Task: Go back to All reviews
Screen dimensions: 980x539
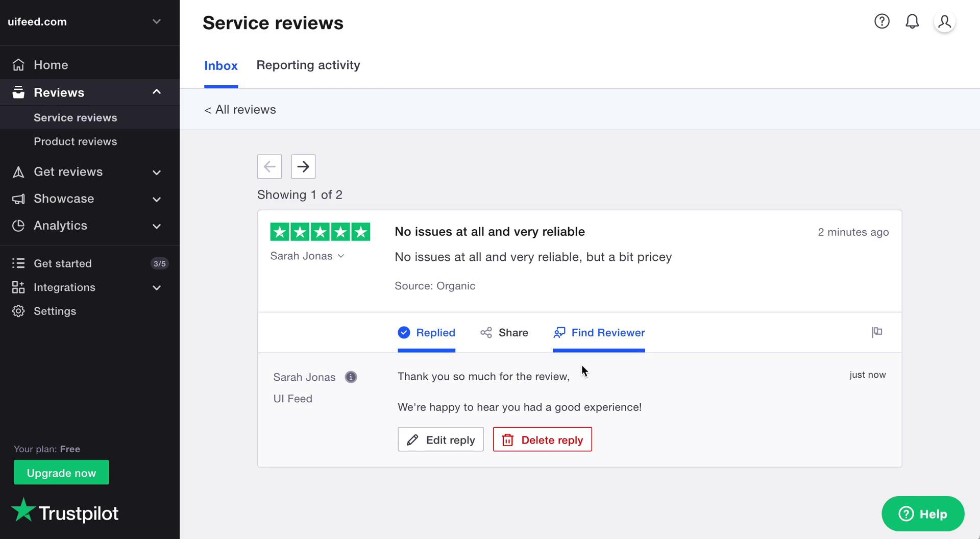Action: [240, 110]
